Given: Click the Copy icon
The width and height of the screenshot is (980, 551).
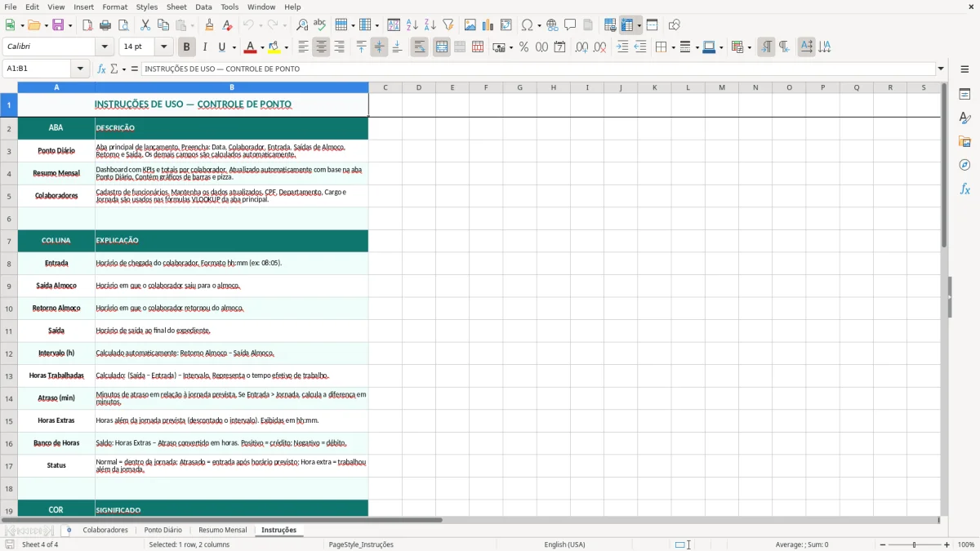Looking at the screenshot, I should tap(163, 25).
